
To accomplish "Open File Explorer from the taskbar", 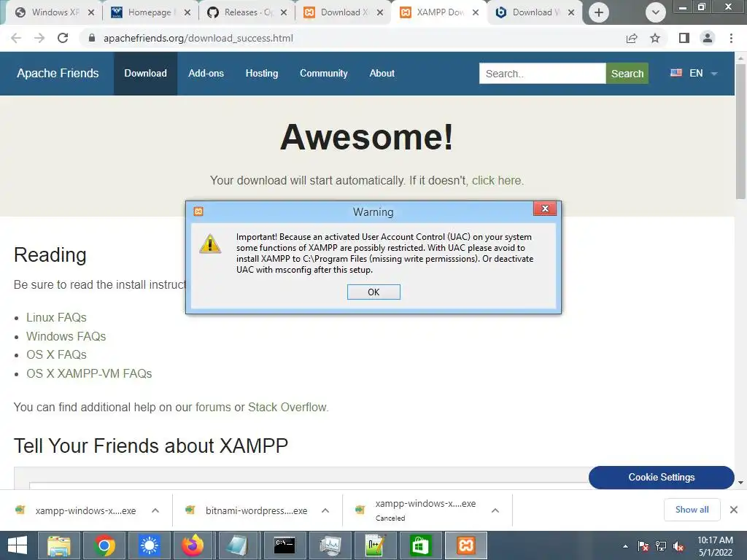I will pos(58,545).
